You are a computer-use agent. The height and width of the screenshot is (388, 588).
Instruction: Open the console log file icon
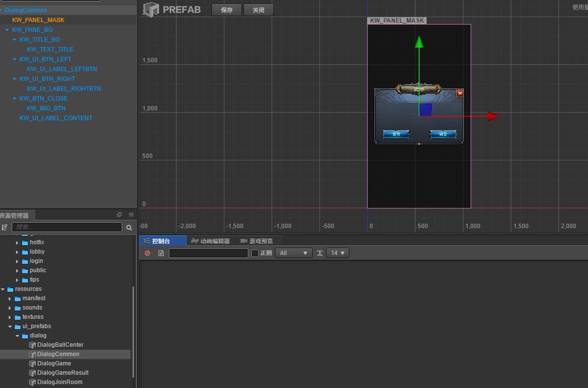click(161, 253)
